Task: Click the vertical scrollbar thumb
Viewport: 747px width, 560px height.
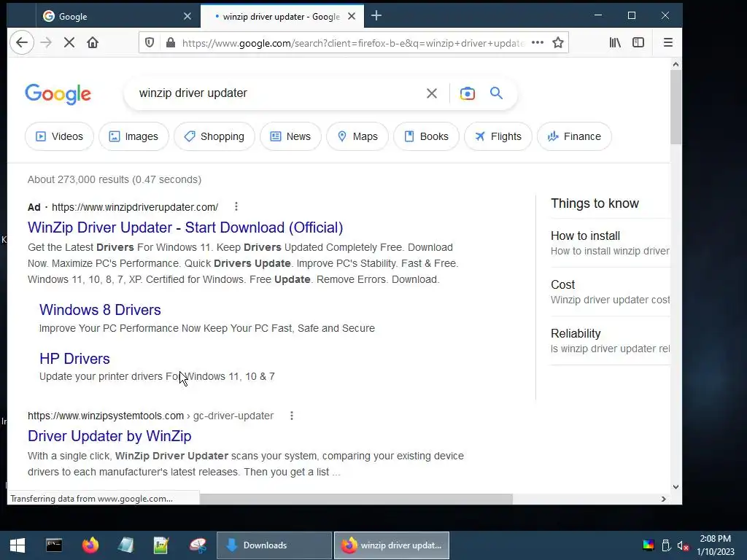Action: coord(676,107)
